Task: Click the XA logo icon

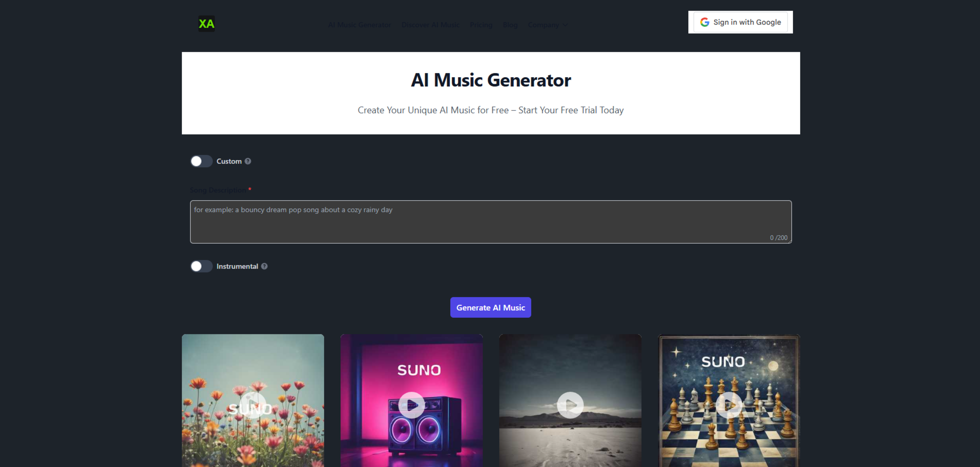Action: pyautogui.click(x=206, y=23)
